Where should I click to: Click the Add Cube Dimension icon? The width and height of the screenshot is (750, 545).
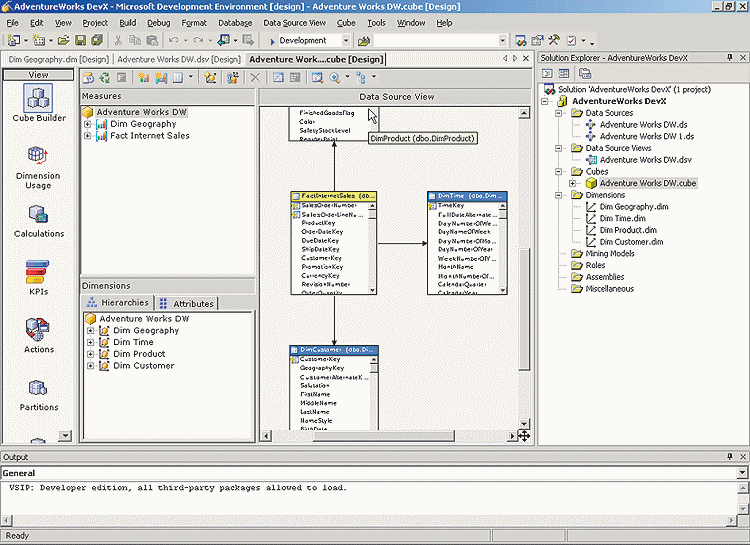[x=210, y=78]
